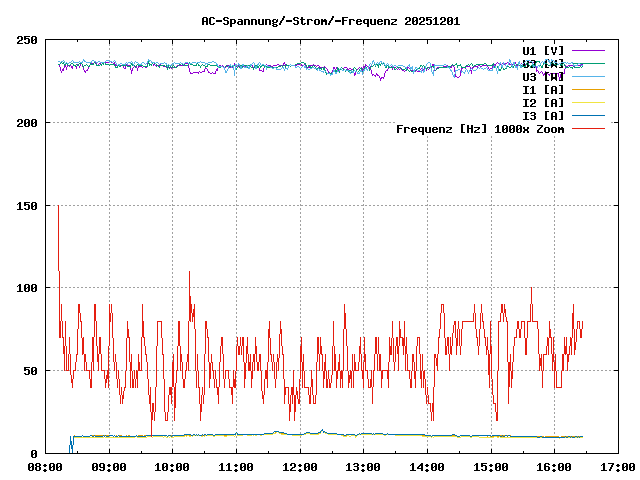Screen dimensions: 640x480
Task: Click the red Frequenz legend line sample
Action: pyautogui.click(x=588, y=128)
